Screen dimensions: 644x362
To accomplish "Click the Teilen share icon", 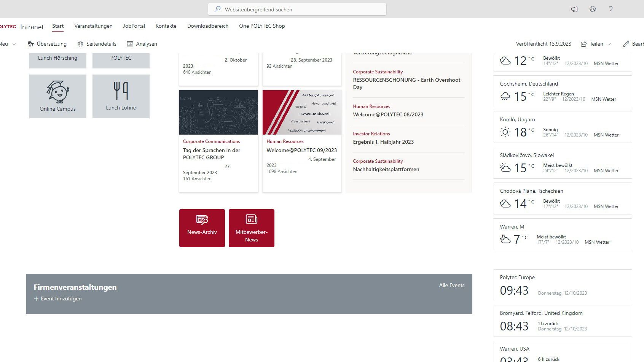I will pyautogui.click(x=583, y=44).
